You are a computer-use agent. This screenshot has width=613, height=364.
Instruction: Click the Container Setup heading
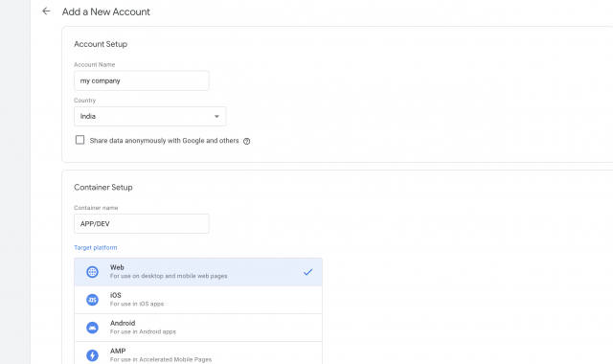point(103,188)
